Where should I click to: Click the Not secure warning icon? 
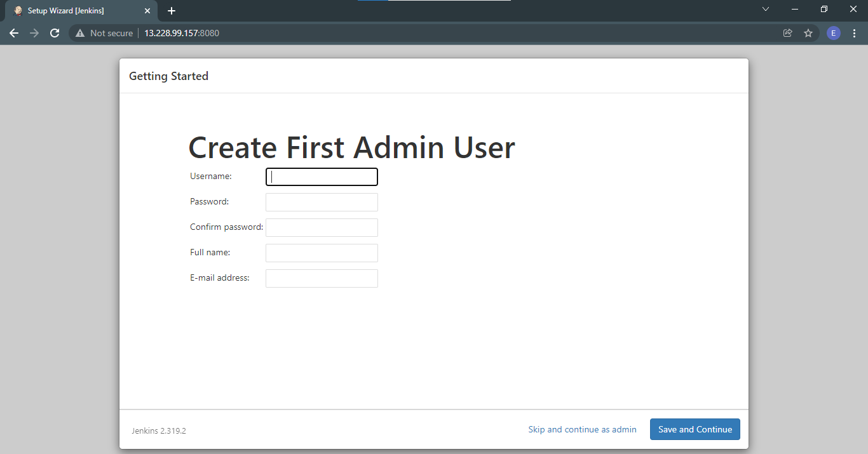pos(80,33)
